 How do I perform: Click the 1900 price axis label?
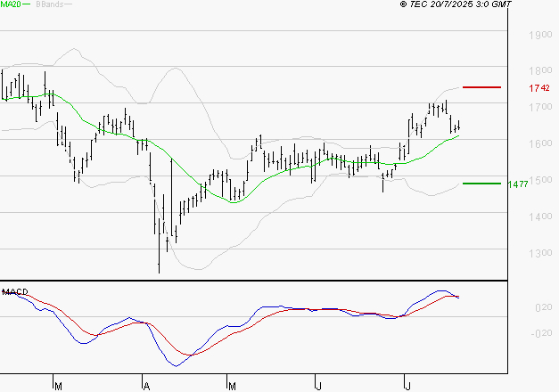tap(540, 35)
